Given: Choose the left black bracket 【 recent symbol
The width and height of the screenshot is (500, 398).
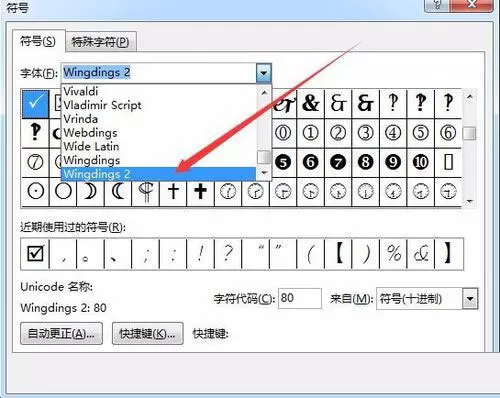Looking at the screenshot, I should [x=338, y=254].
